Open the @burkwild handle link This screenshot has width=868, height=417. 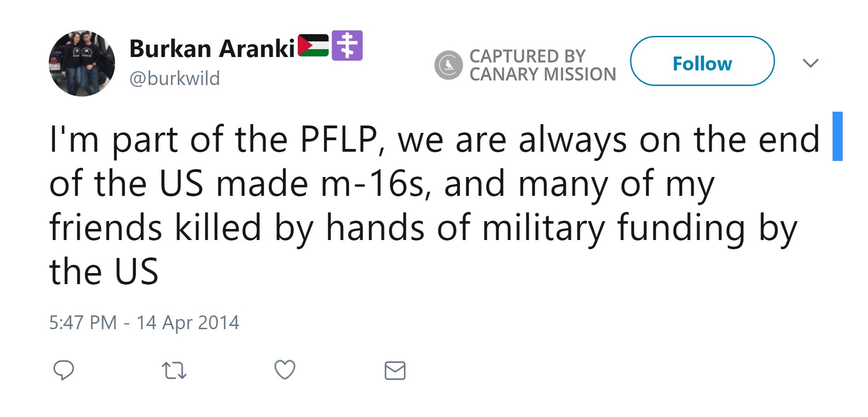point(174,79)
